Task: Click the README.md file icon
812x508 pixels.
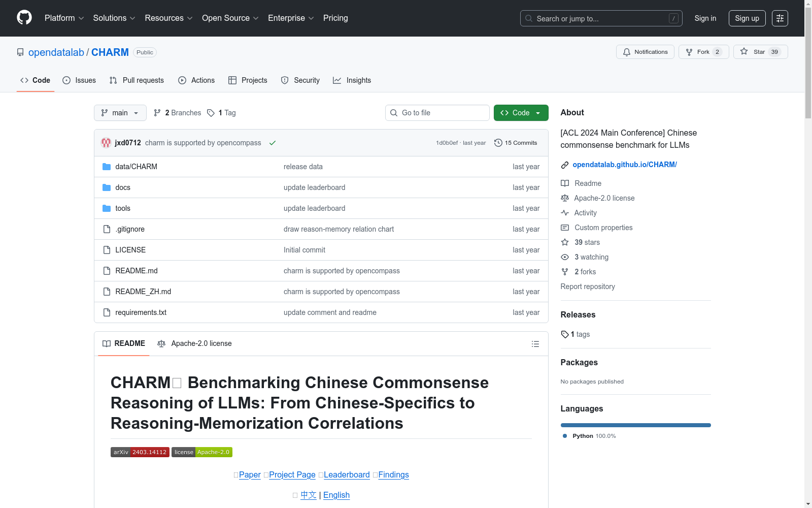Action: point(107,271)
